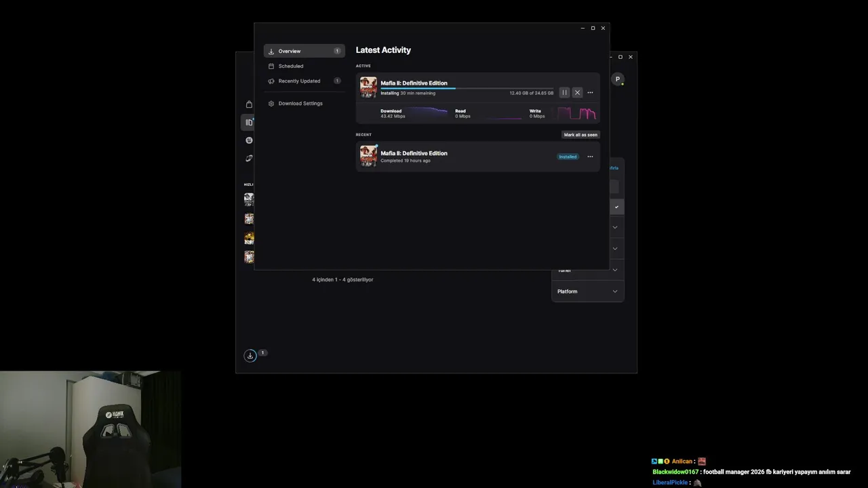Open the downloads icon at launcher bottom
The width and height of the screenshot is (868, 488).
pos(250,355)
